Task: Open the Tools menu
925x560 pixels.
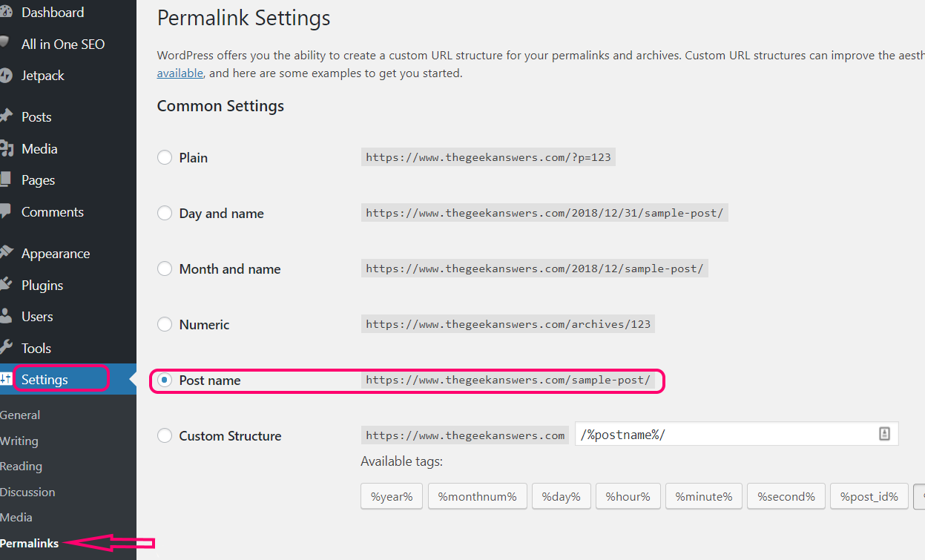Action: pos(36,348)
